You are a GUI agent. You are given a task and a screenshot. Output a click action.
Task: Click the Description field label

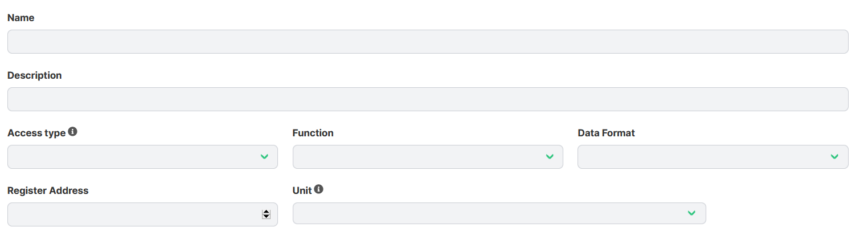pyautogui.click(x=35, y=75)
